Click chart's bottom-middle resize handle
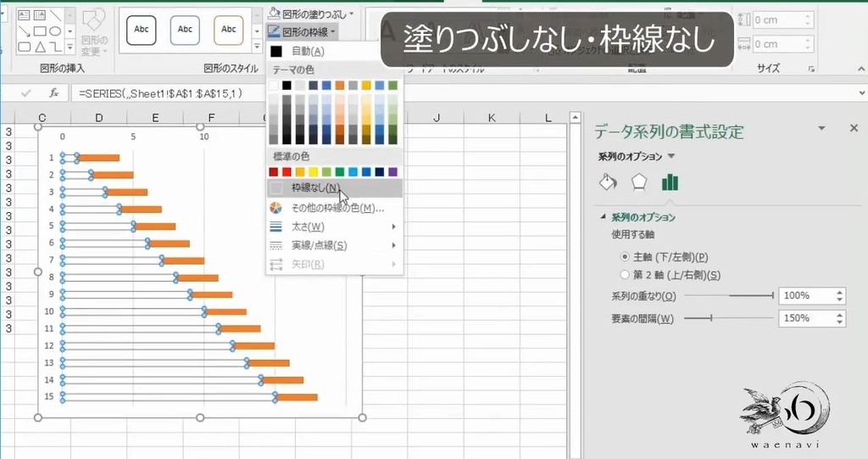 [x=200, y=417]
